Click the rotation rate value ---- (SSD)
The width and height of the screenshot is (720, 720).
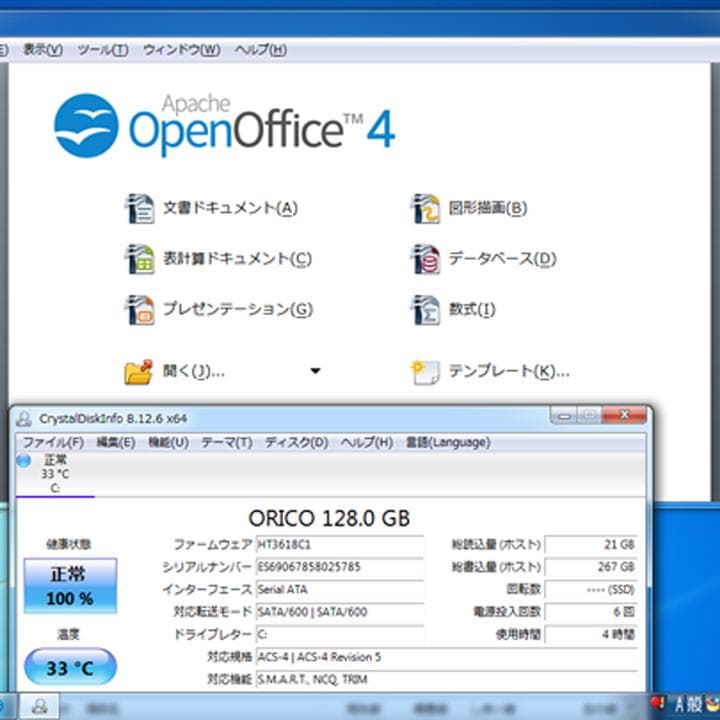(591, 590)
